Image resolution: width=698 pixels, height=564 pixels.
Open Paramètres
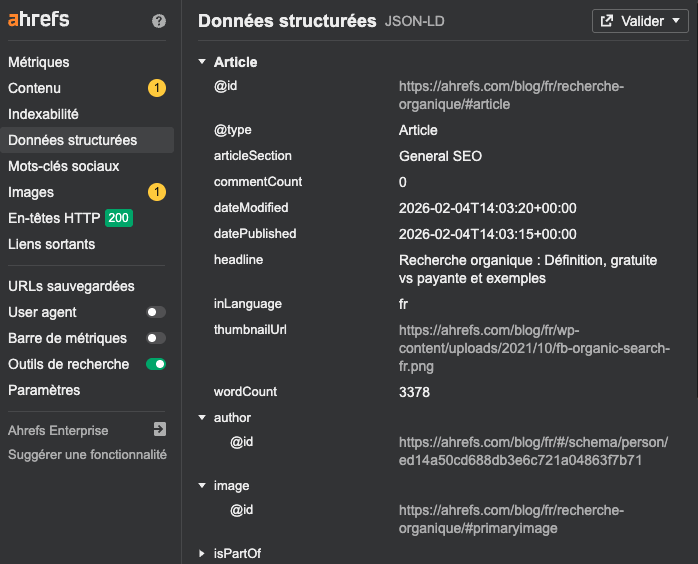pos(44,390)
